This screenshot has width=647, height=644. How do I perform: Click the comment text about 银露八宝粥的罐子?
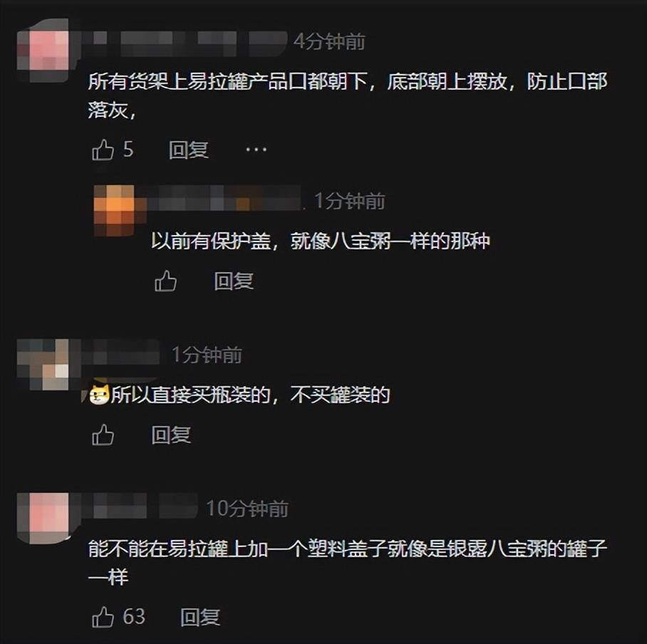click(348, 563)
